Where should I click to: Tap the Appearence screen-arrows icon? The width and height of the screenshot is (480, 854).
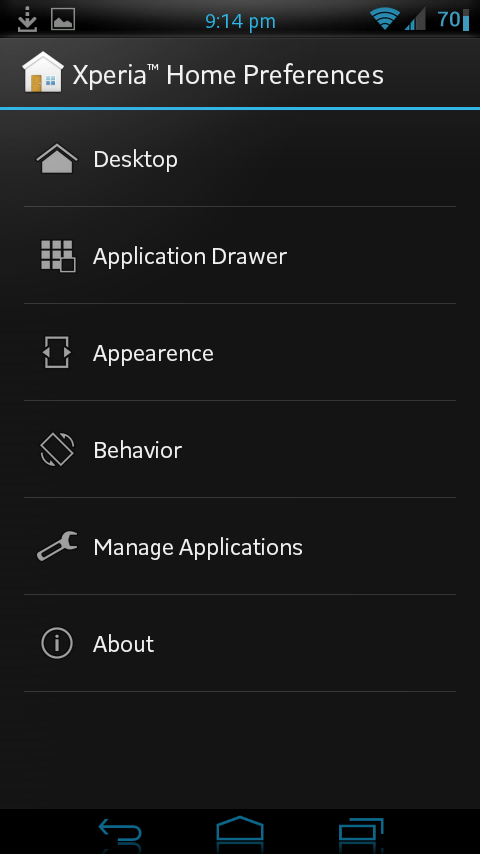point(57,352)
